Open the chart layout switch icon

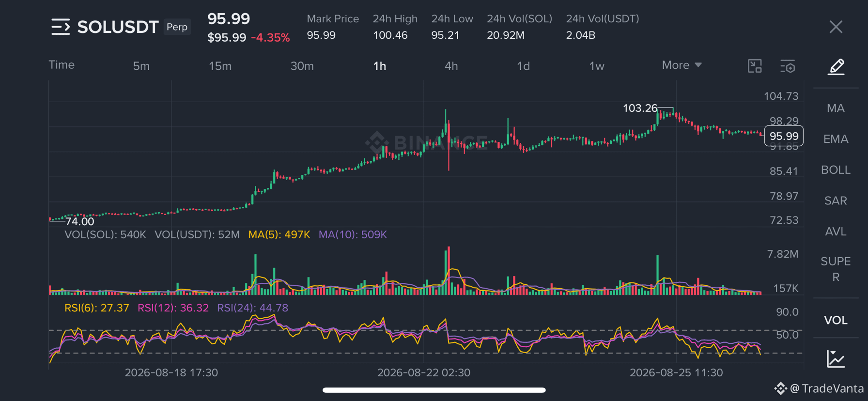point(755,66)
